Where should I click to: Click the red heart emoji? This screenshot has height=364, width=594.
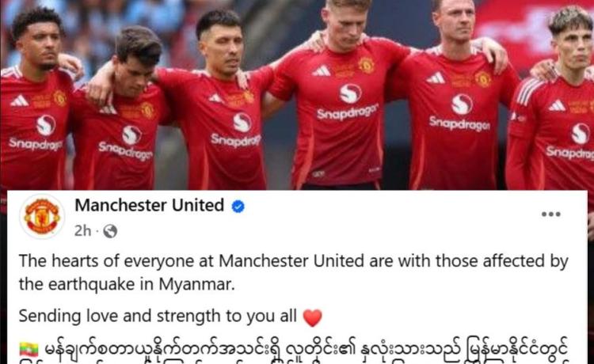coord(313,317)
